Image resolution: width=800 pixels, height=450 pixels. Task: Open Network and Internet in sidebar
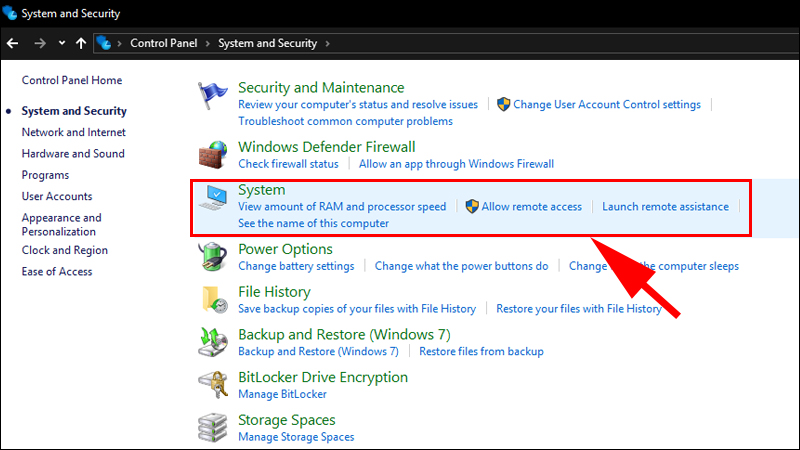point(74,132)
